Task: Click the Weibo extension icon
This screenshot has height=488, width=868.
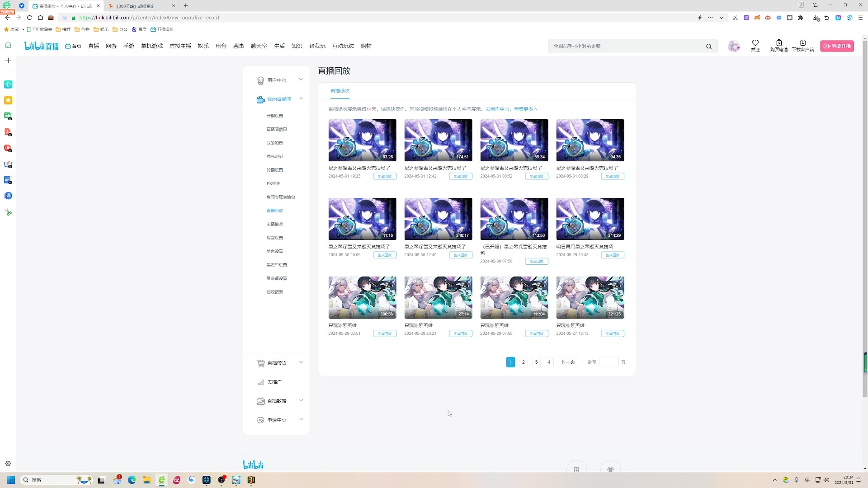Action: pyautogui.click(x=768, y=18)
